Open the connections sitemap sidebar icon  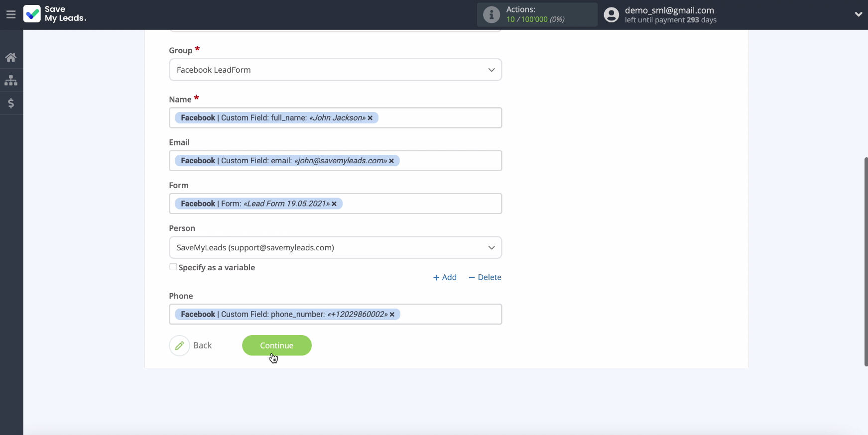point(11,80)
